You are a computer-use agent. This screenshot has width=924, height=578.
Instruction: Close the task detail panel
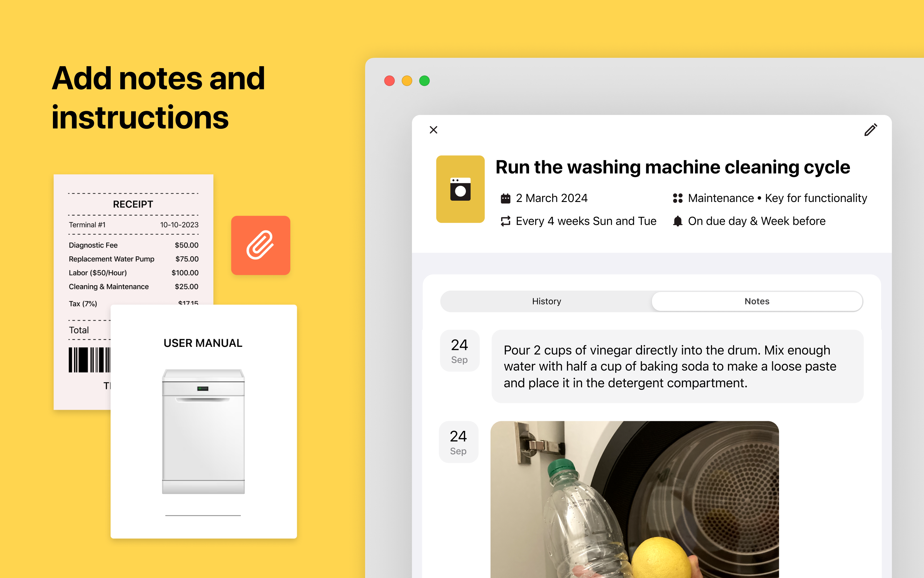(433, 130)
